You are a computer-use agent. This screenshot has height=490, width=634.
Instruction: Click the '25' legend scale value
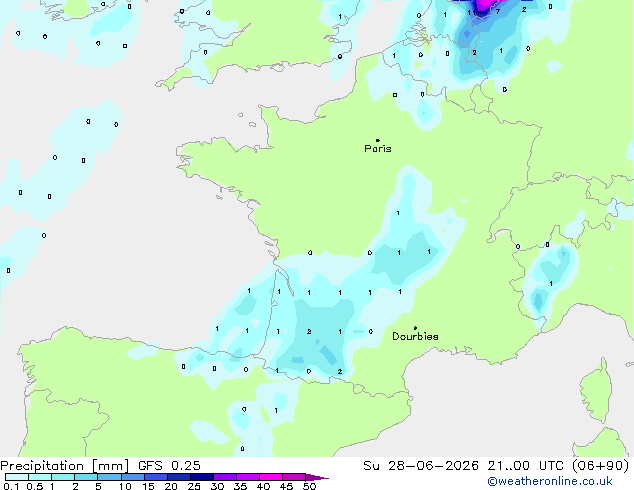click(x=194, y=486)
